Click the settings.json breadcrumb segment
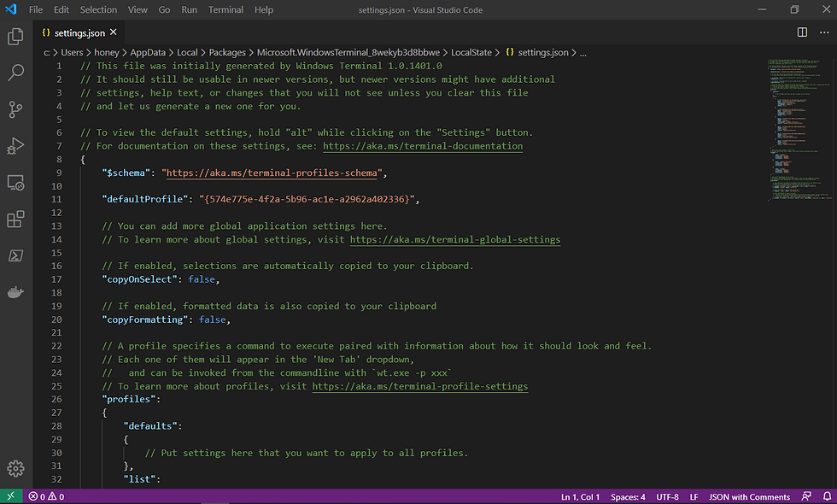This screenshot has height=504, width=837. pyautogui.click(x=543, y=52)
